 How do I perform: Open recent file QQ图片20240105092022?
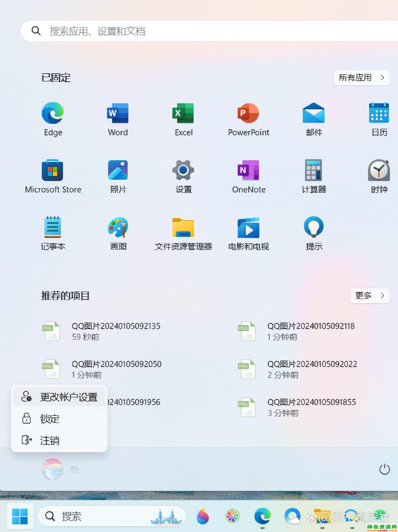coord(297,369)
